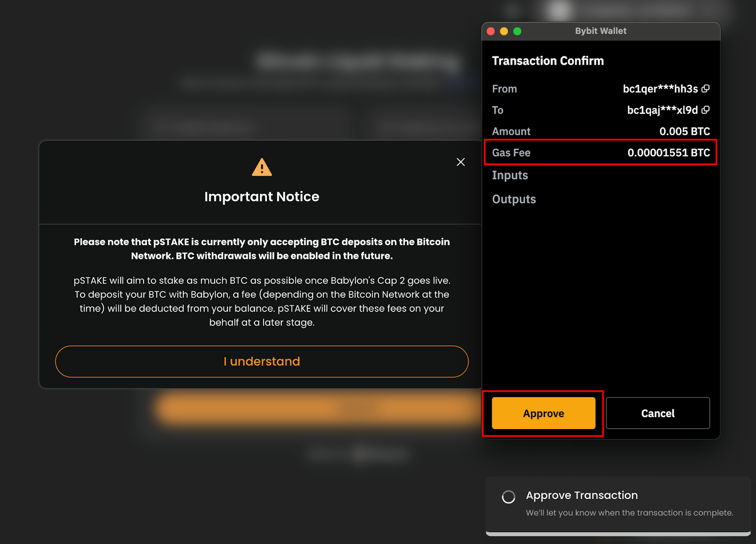Select the Gas Fee row
The height and width of the screenshot is (544, 756).
[601, 153]
